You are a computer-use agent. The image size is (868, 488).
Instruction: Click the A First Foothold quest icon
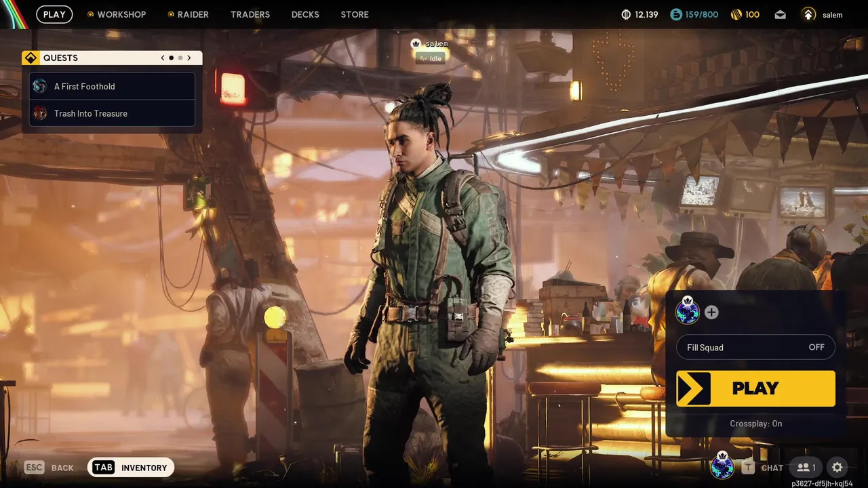pos(40,86)
